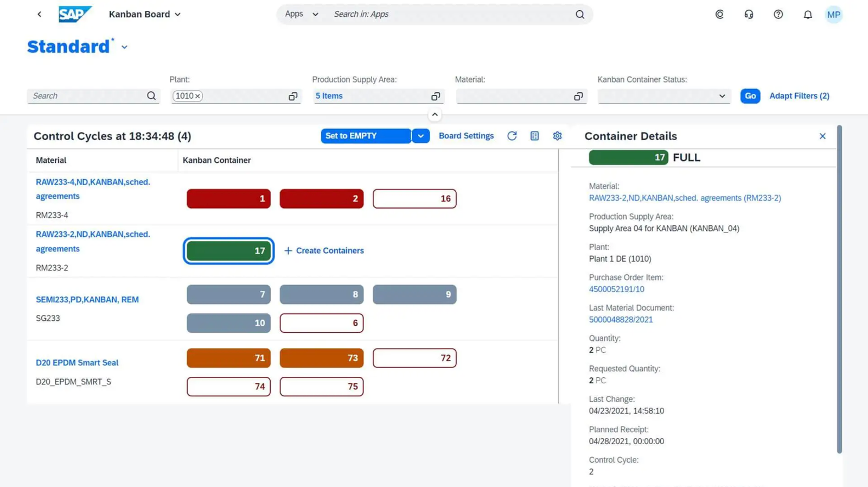The image size is (868, 487).
Task: Click the Create Containers link
Action: pyautogui.click(x=324, y=251)
